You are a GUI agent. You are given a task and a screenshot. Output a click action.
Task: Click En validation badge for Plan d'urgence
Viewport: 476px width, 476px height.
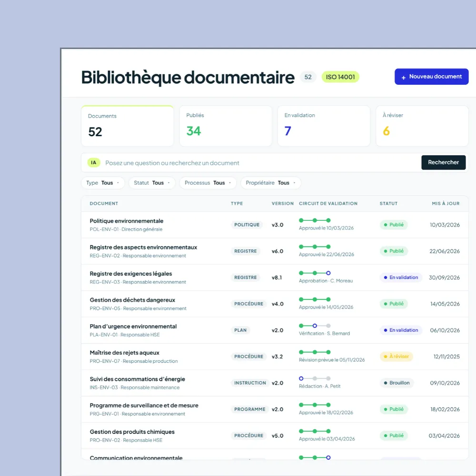(x=401, y=330)
